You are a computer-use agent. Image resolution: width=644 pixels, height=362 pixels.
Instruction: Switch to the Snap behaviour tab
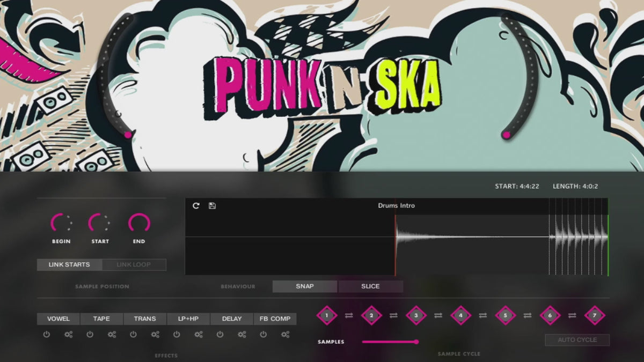[304, 286]
